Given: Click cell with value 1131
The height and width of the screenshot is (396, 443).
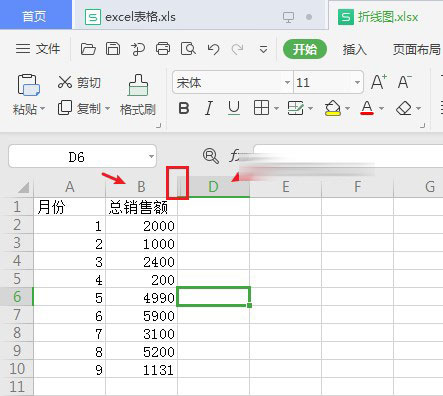Looking at the screenshot, I should (141, 369).
